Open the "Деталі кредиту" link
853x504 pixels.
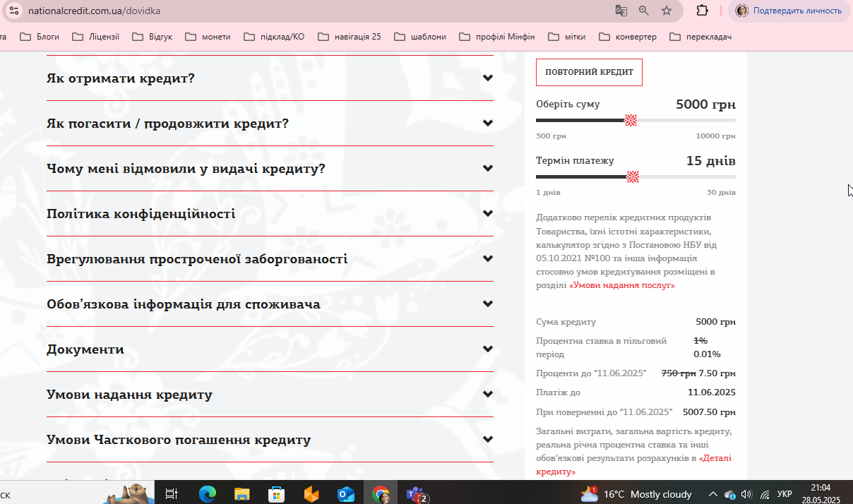click(x=633, y=464)
